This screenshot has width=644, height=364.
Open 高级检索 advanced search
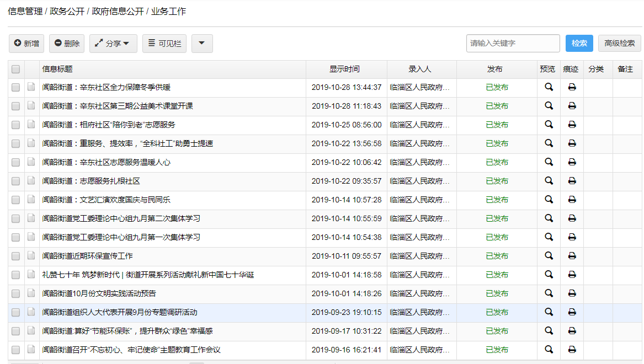[619, 44]
